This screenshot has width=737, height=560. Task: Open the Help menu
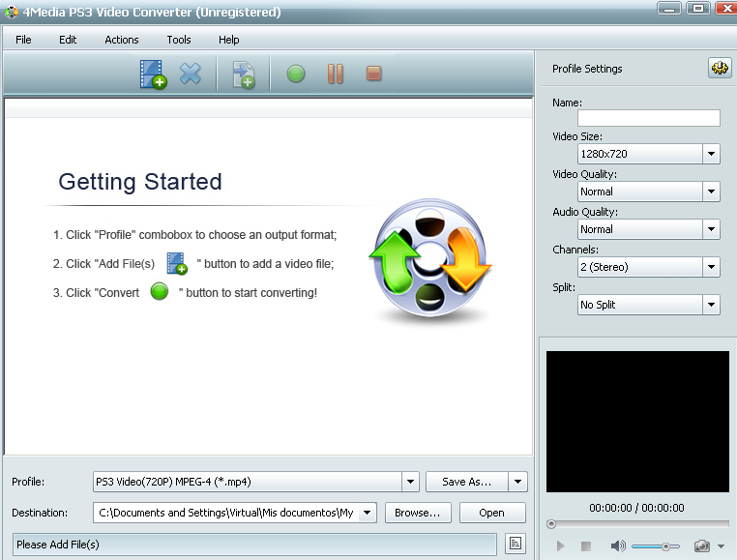tap(229, 40)
